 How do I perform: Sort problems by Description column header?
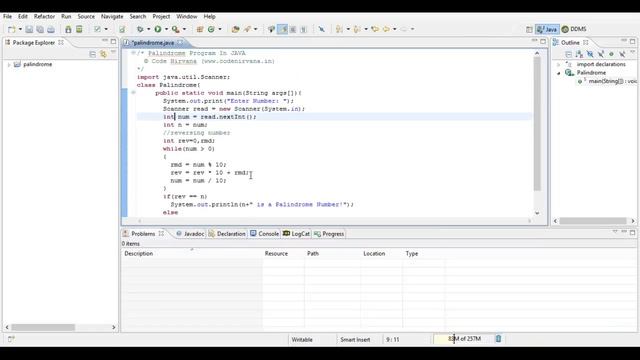pyautogui.click(x=192, y=253)
